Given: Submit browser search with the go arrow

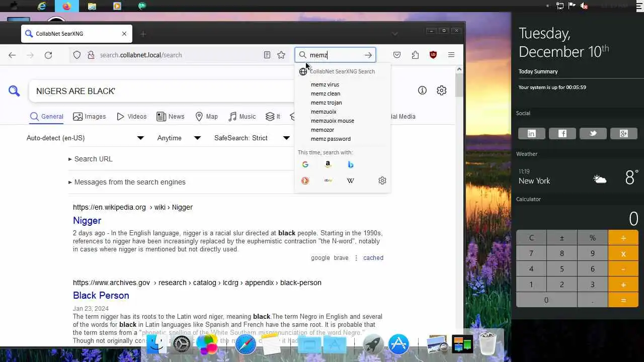Looking at the screenshot, I should 368,55.
